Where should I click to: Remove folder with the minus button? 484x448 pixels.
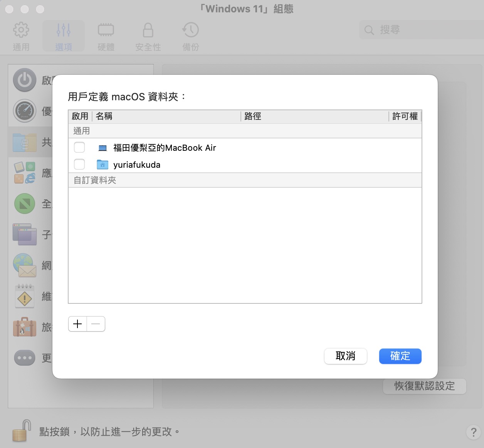[96, 324]
